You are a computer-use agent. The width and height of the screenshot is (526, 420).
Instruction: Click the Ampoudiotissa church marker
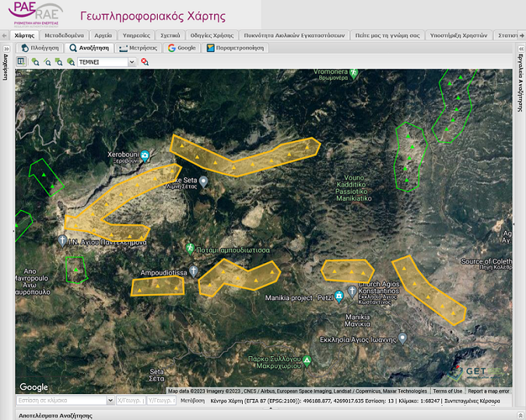coord(194,271)
